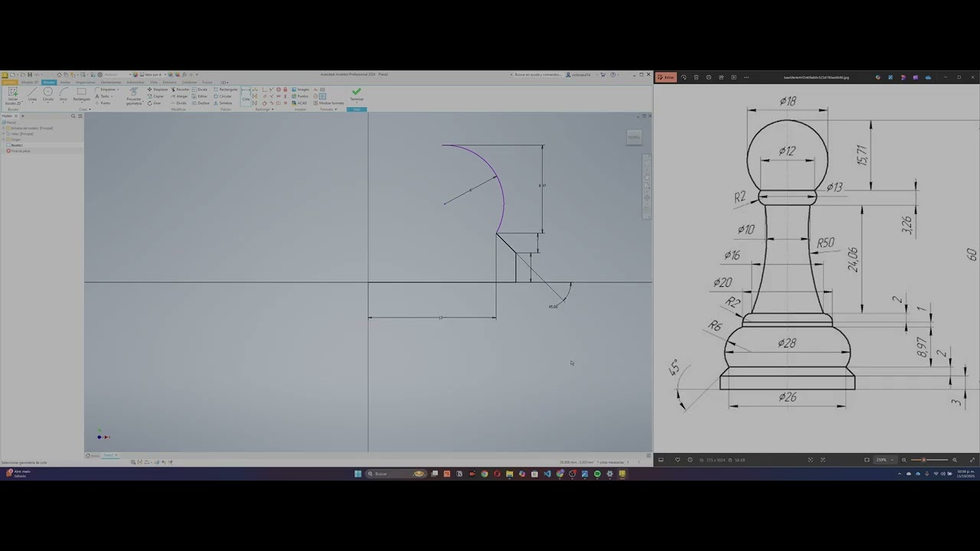The width and height of the screenshot is (980, 551).
Task: Open the victorzapu14 user account menu
Action: pyautogui.click(x=580, y=74)
